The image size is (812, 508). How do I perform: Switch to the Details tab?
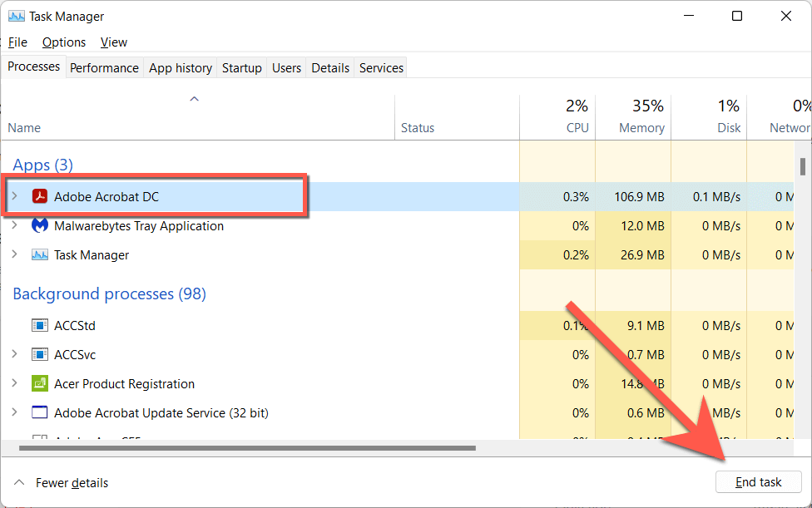pyautogui.click(x=330, y=68)
